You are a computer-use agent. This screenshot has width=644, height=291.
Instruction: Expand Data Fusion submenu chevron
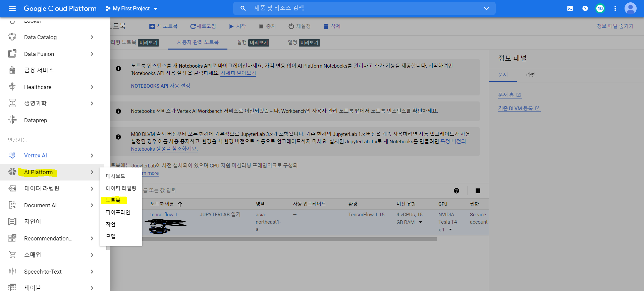pyautogui.click(x=92, y=54)
